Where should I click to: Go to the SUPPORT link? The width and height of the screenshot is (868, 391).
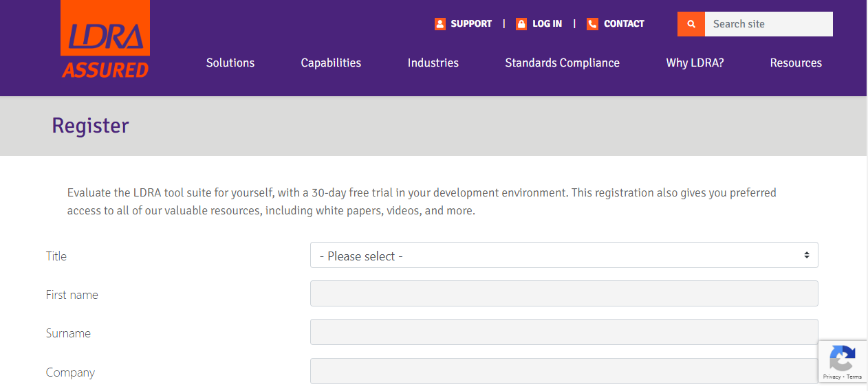[x=471, y=24]
